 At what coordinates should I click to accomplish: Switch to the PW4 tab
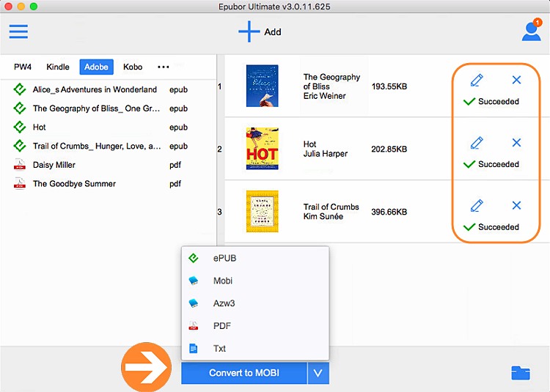tap(23, 67)
